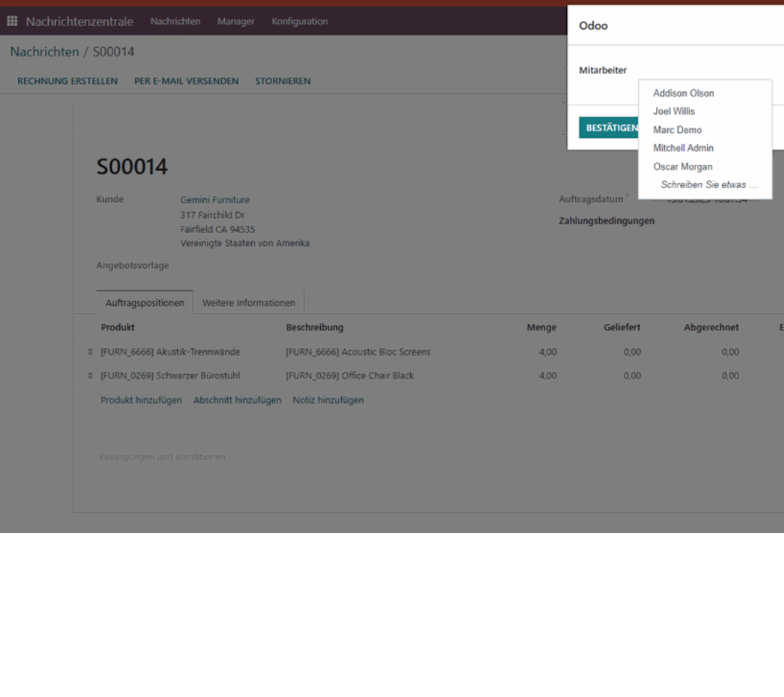Click the Auftragsdatum help question mark

[627, 196]
